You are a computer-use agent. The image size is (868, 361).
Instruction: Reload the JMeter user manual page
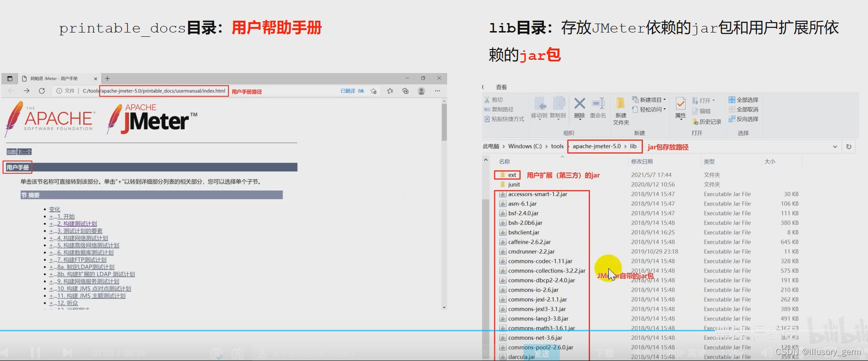click(x=42, y=91)
